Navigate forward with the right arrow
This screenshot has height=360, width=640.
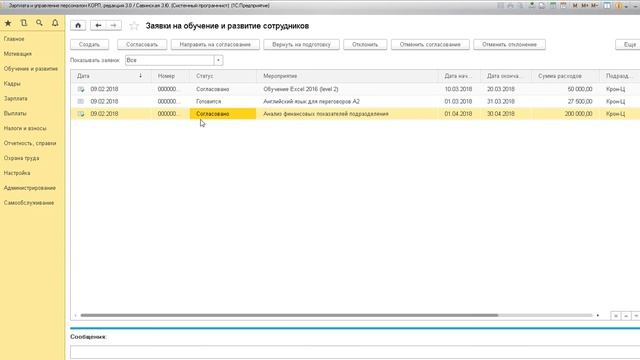(x=113, y=25)
